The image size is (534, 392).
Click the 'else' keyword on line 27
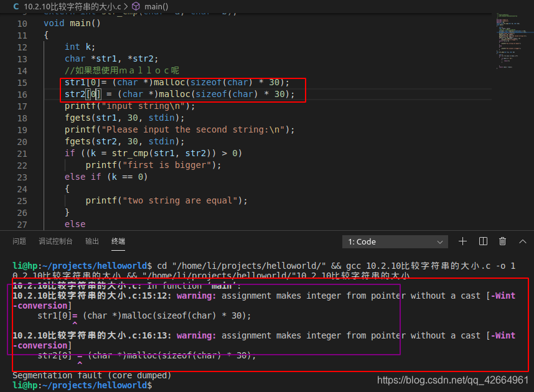click(75, 224)
